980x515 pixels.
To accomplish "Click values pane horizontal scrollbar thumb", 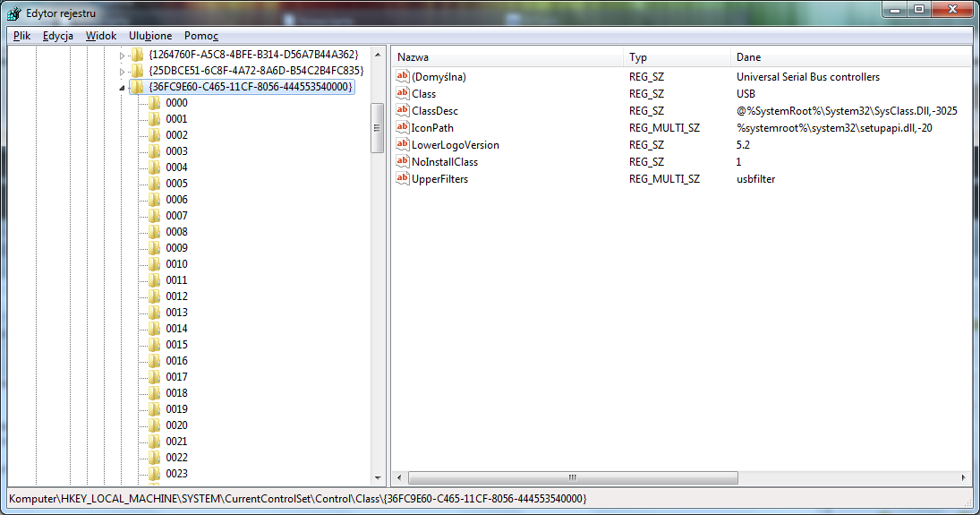I will [x=573, y=478].
